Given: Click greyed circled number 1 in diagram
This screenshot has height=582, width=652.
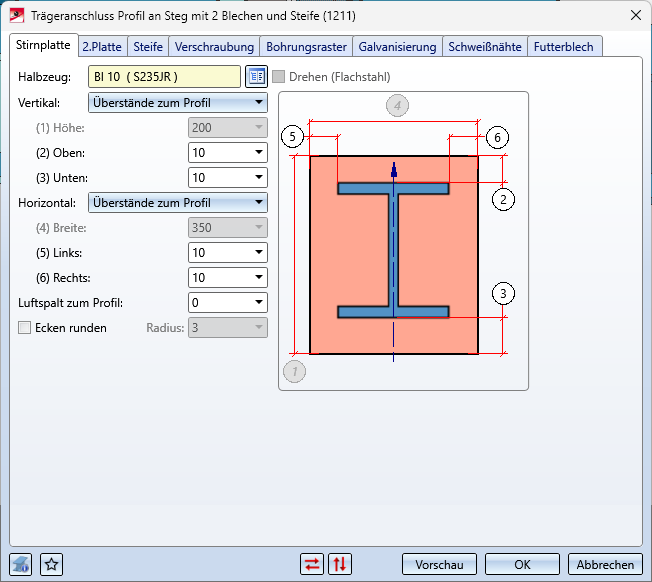Looking at the screenshot, I should [x=294, y=371].
